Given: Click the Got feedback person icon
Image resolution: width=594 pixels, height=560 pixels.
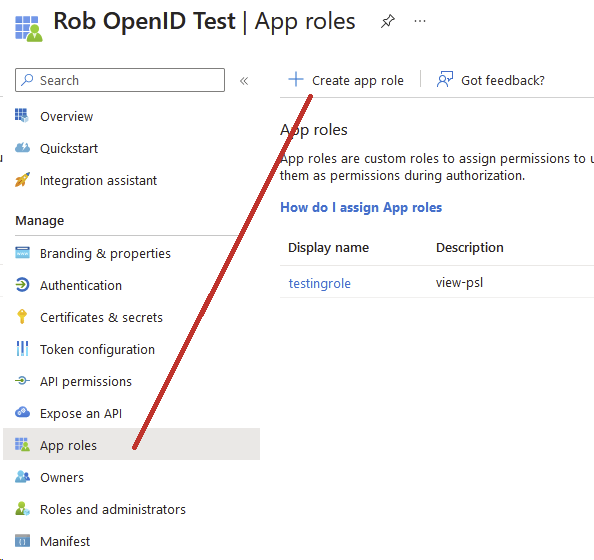Looking at the screenshot, I should [445, 80].
